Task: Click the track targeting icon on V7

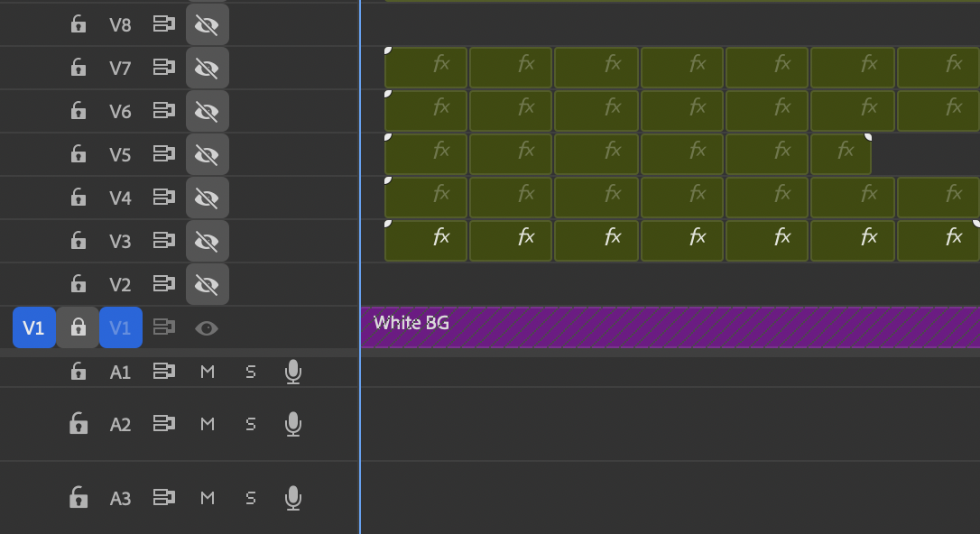Action: [163, 68]
